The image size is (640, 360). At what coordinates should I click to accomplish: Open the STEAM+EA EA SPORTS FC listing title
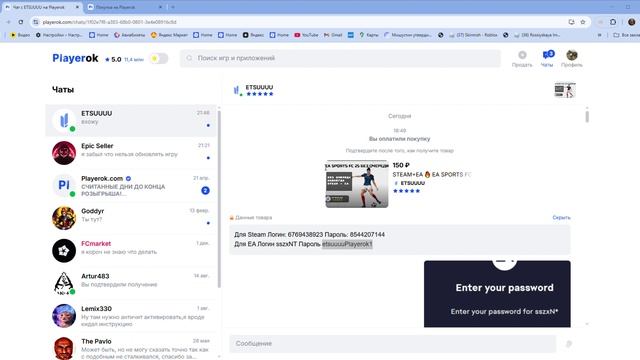(x=432, y=174)
